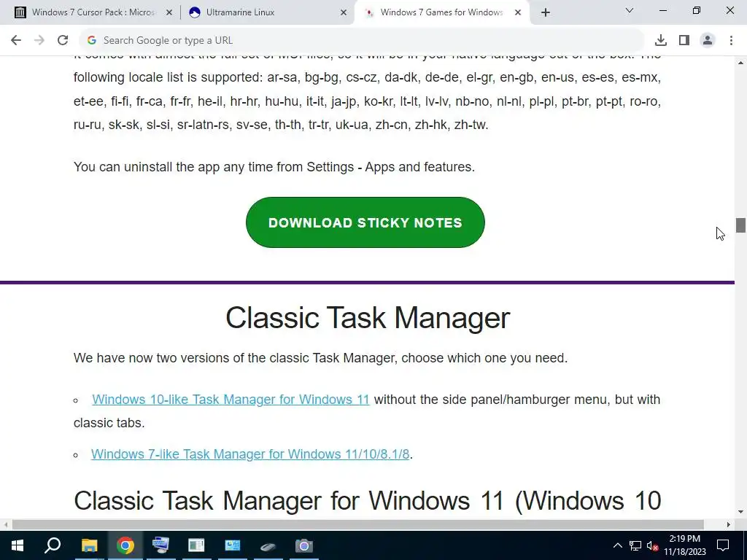Open the Windows Start menu
Viewport: 747px width, 560px height.
pyautogui.click(x=18, y=545)
